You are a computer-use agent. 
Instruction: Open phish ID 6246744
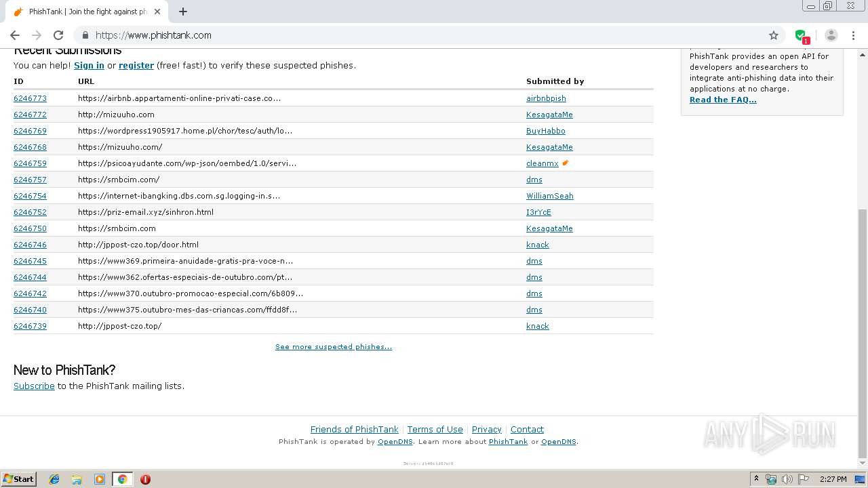30,277
